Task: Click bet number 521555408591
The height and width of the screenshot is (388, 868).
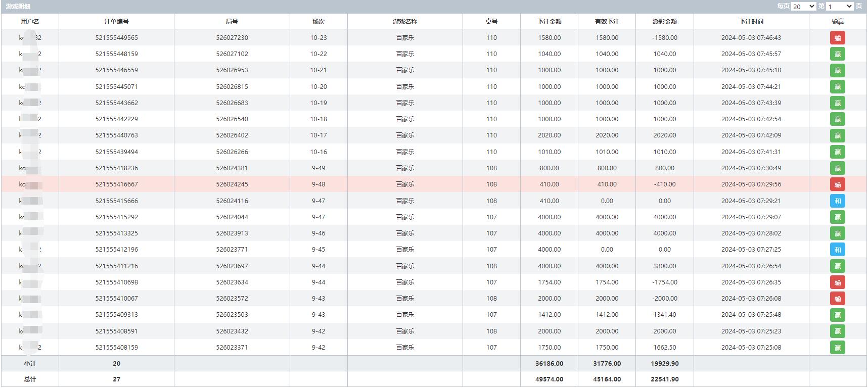Action: [x=116, y=331]
